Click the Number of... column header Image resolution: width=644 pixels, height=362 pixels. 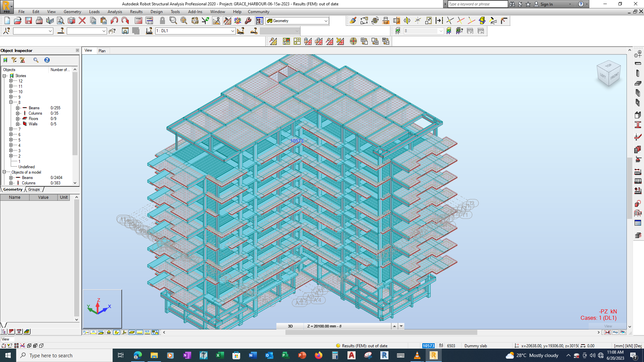coord(60,70)
